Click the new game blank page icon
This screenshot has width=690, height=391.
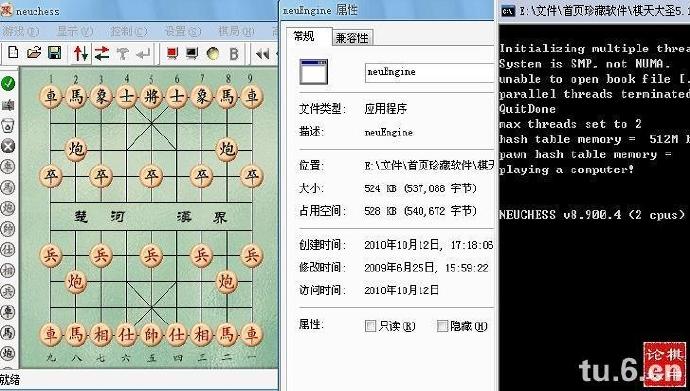point(13,53)
